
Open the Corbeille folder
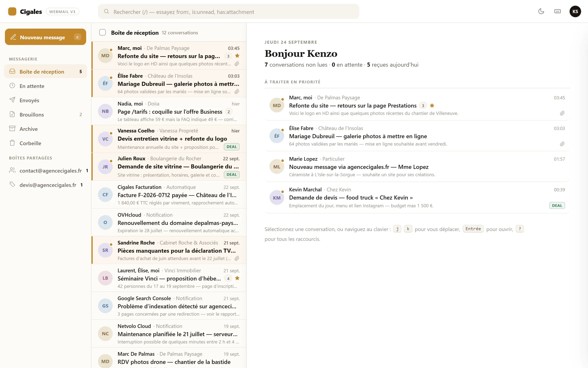(x=46, y=143)
